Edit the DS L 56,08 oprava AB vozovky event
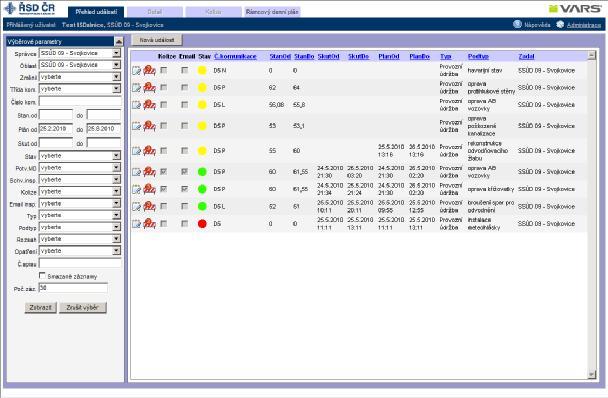This screenshot has width=608, height=398. [x=136, y=104]
